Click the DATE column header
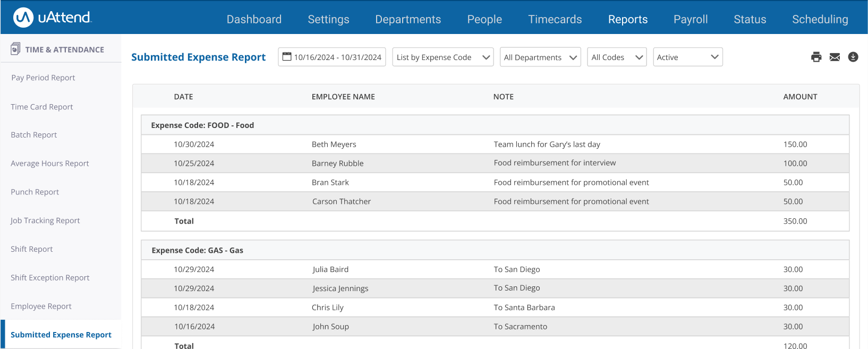 coord(183,97)
